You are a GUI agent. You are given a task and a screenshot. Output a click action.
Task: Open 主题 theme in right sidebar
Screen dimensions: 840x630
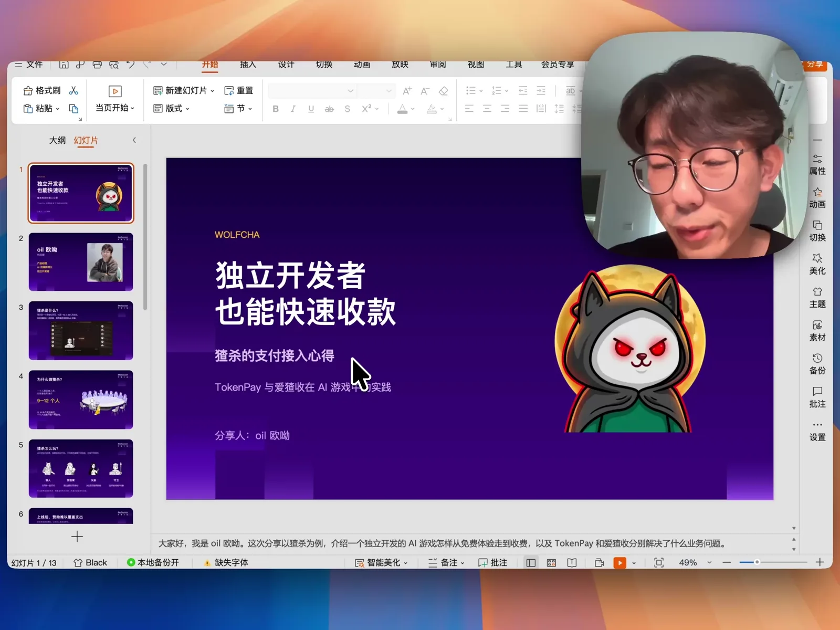tap(817, 298)
